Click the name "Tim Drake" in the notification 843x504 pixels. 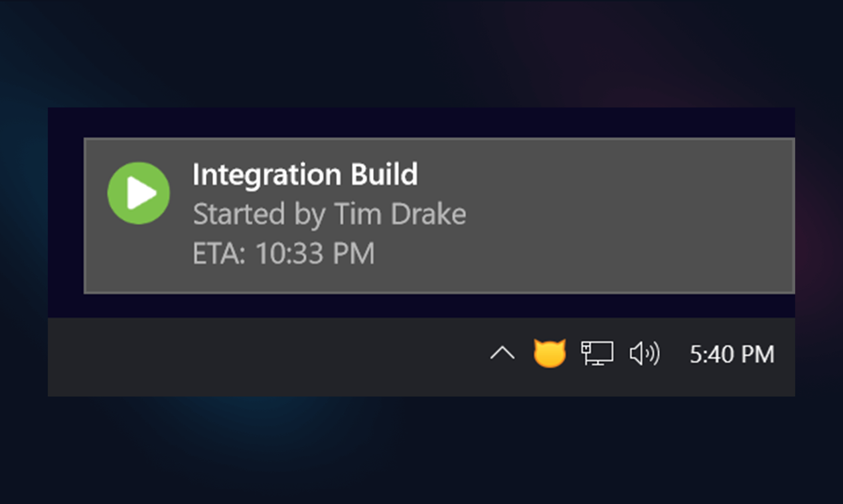400,214
